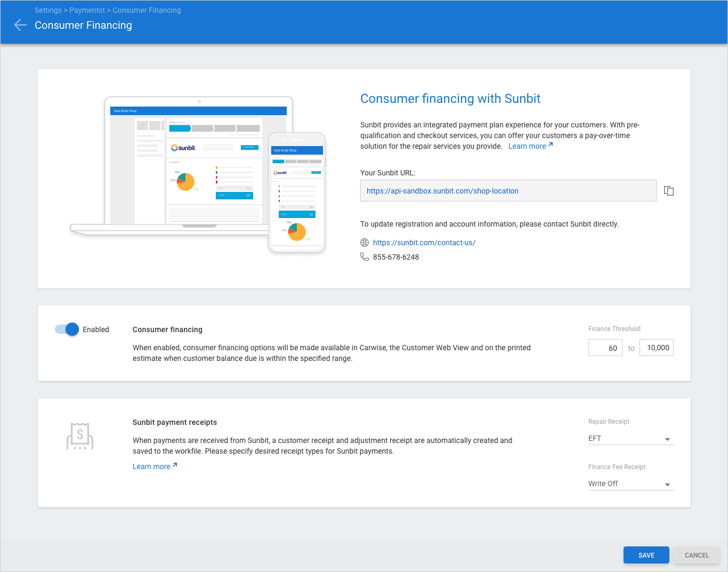Click the Repair Receipt label

[609, 422]
